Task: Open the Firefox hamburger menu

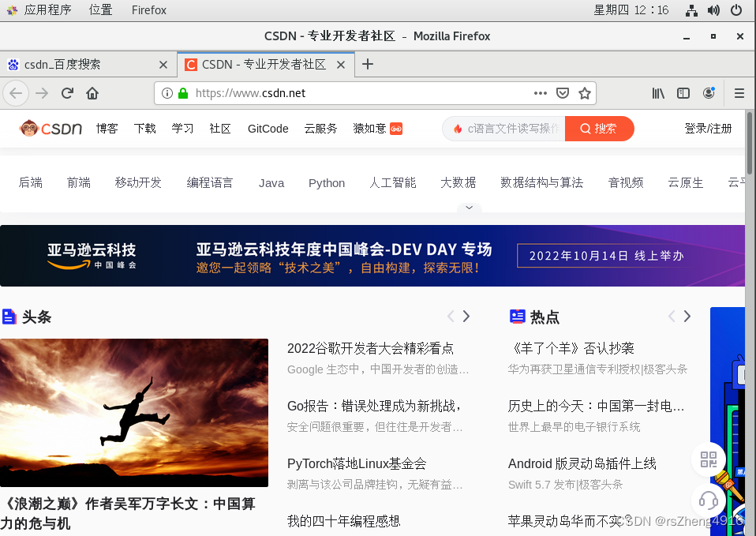Action: pyautogui.click(x=739, y=93)
